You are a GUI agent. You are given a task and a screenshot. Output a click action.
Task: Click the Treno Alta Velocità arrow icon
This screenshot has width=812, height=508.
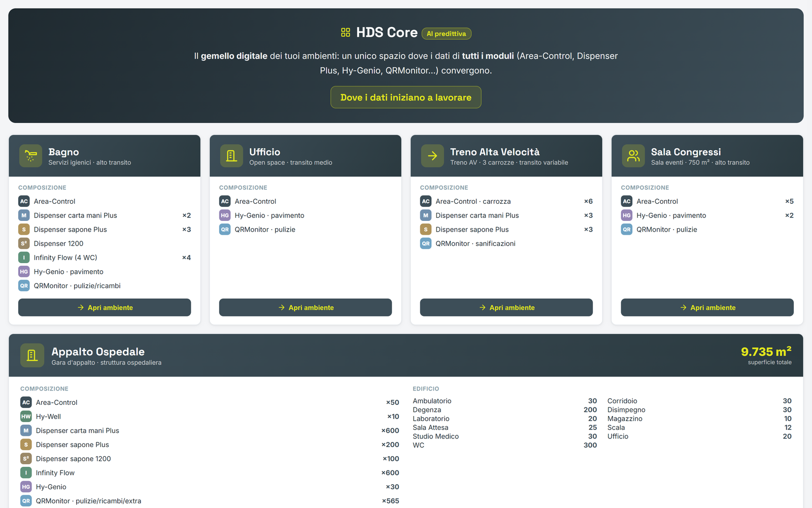432,155
